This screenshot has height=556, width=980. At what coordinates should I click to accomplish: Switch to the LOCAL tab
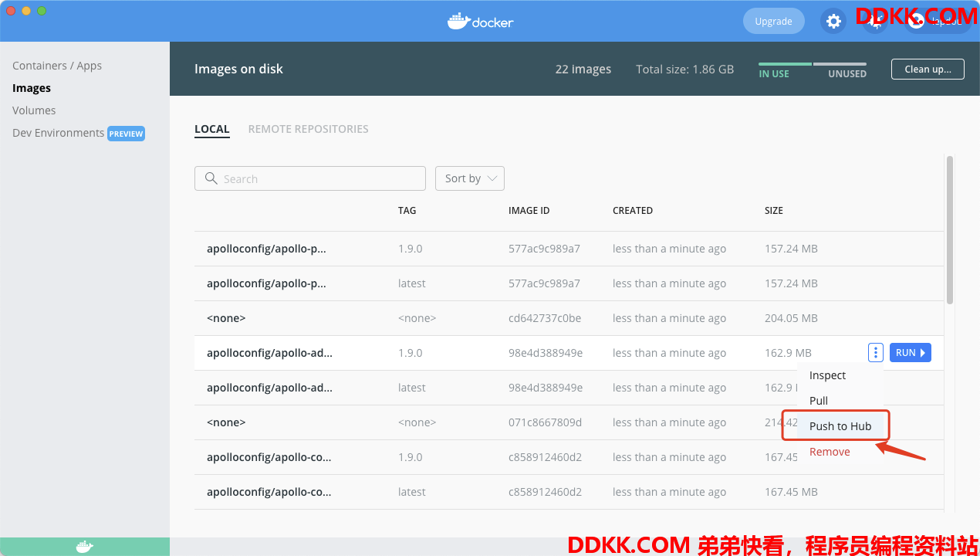coord(212,129)
